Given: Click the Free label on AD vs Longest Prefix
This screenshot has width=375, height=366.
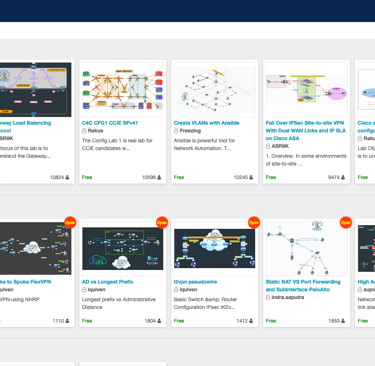Looking at the screenshot, I should (x=87, y=321).
